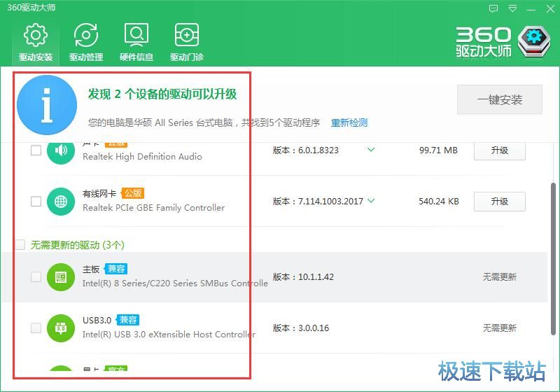Image resolution: width=560 pixels, height=392 pixels.
Task: Upgrade the Realtek PCIe GBE network driver
Action: [x=500, y=202]
